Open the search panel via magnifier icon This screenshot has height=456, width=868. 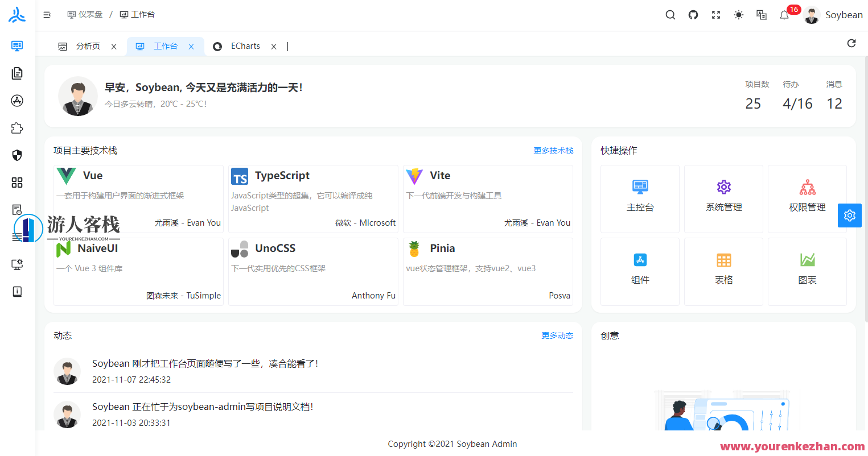670,15
